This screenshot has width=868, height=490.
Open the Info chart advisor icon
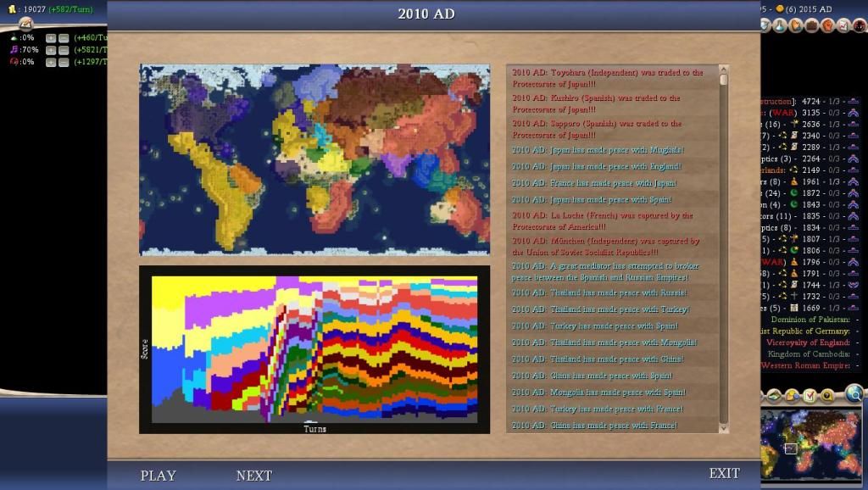click(x=843, y=25)
